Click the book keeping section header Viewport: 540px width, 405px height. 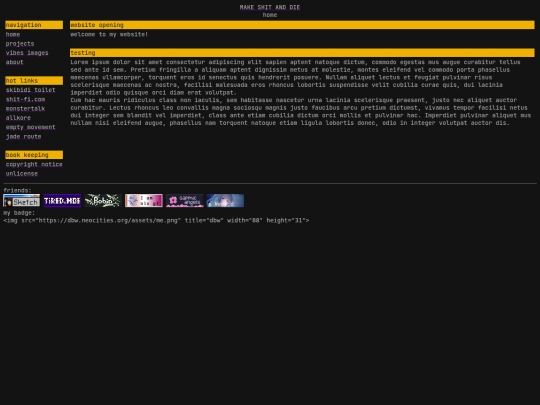point(34,155)
